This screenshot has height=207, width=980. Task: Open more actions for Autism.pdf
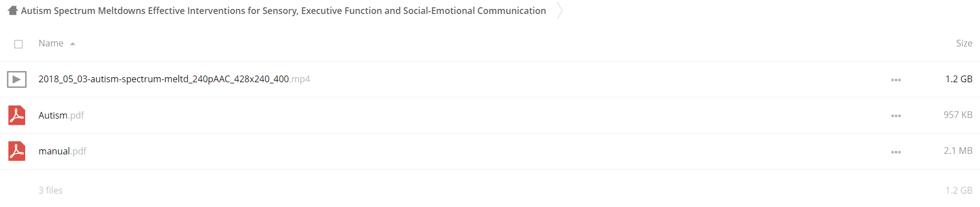tap(896, 116)
